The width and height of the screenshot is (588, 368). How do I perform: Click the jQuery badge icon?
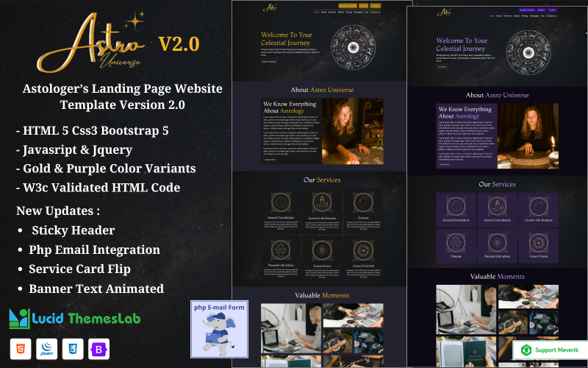pos(45,348)
